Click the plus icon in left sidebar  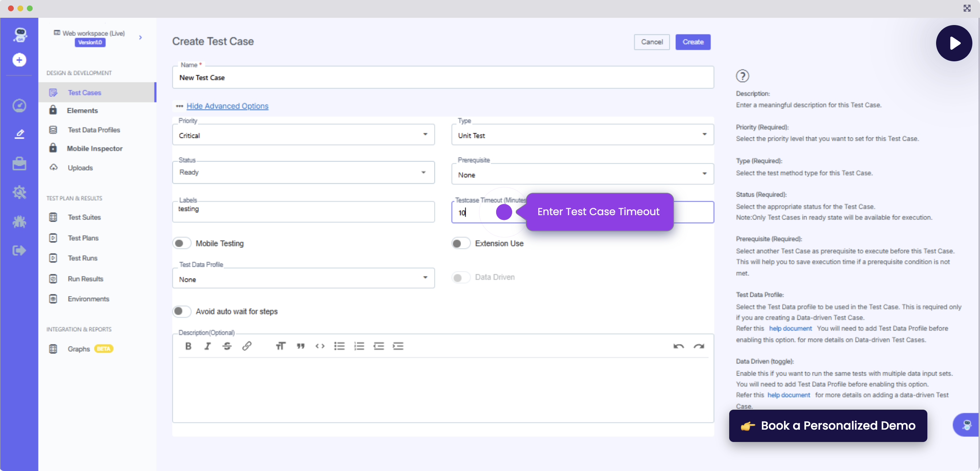(x=19, y=60)
